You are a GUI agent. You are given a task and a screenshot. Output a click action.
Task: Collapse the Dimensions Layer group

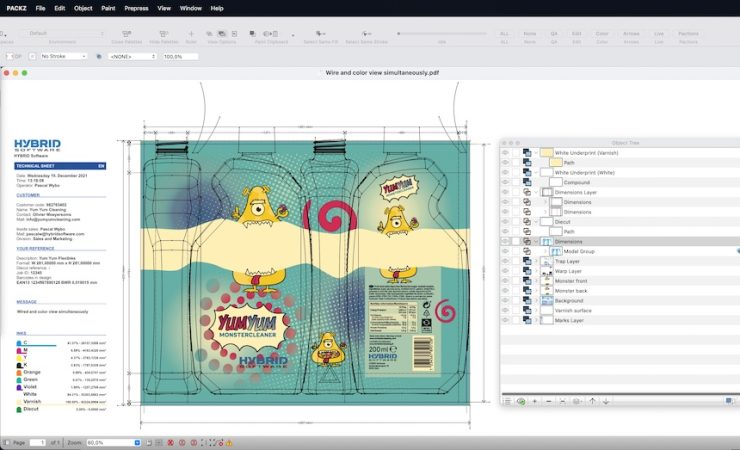(536, 192)
